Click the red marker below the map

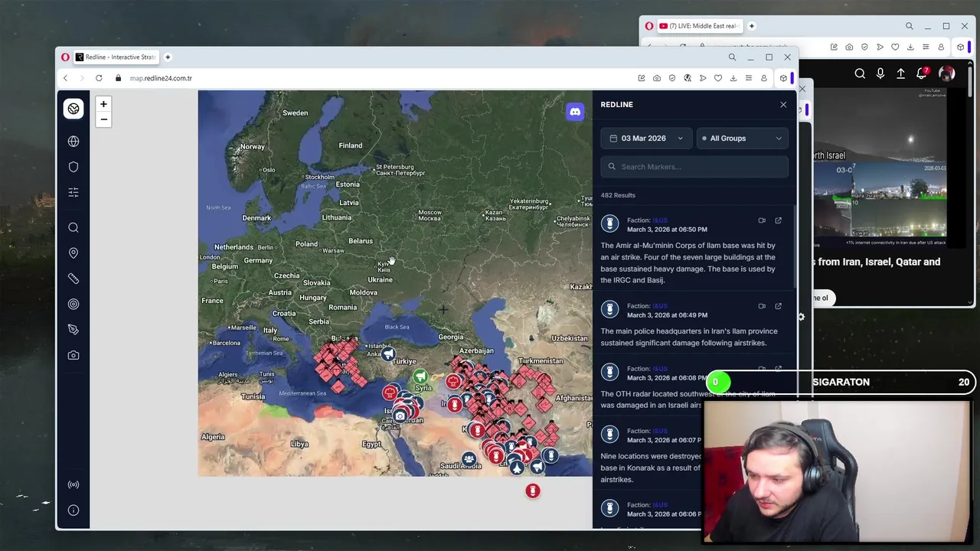pyautogui.click(x=533, y=491)
